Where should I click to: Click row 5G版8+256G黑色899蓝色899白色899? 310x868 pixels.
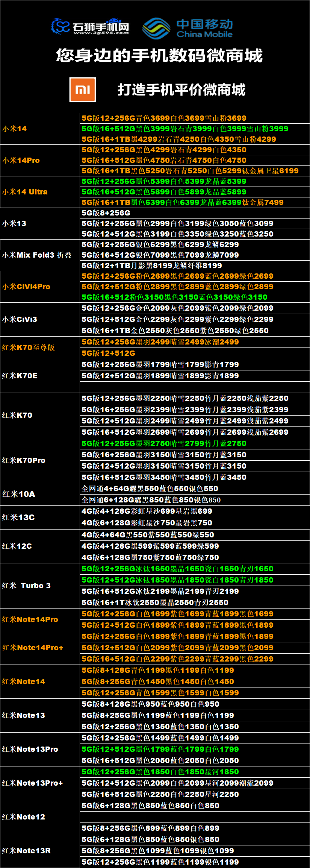195,828
